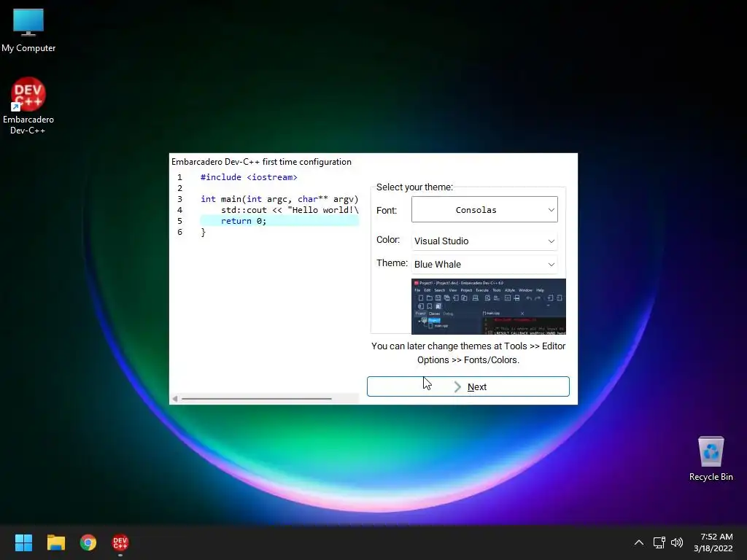Select the Recycle Bin desktop icon
Image resolution: width=747 pixels, height=560 pixels.
pos(711,459)
